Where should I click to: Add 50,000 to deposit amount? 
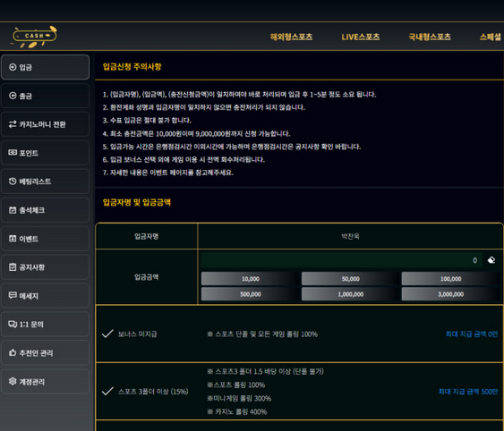point(350,279)
